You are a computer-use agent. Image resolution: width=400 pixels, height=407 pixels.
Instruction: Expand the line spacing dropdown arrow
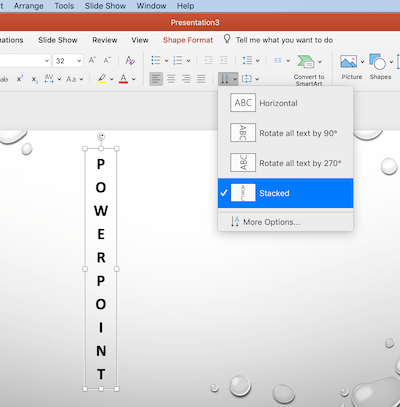click(x=257, y=61)
